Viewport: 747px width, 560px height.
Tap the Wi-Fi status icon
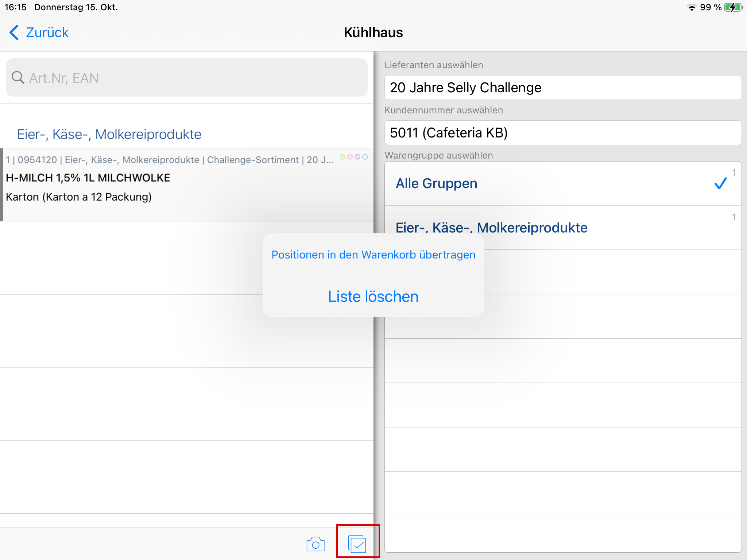coord(692,7)
